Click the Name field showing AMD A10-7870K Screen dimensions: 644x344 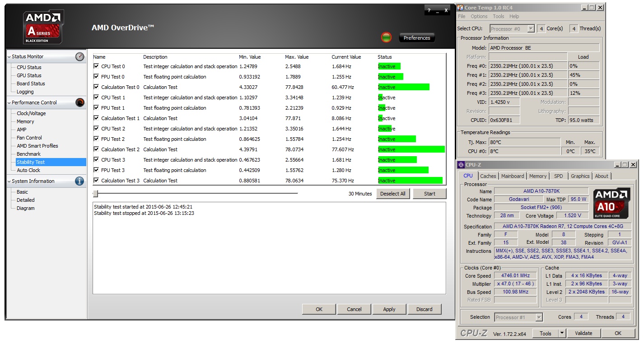541,191
